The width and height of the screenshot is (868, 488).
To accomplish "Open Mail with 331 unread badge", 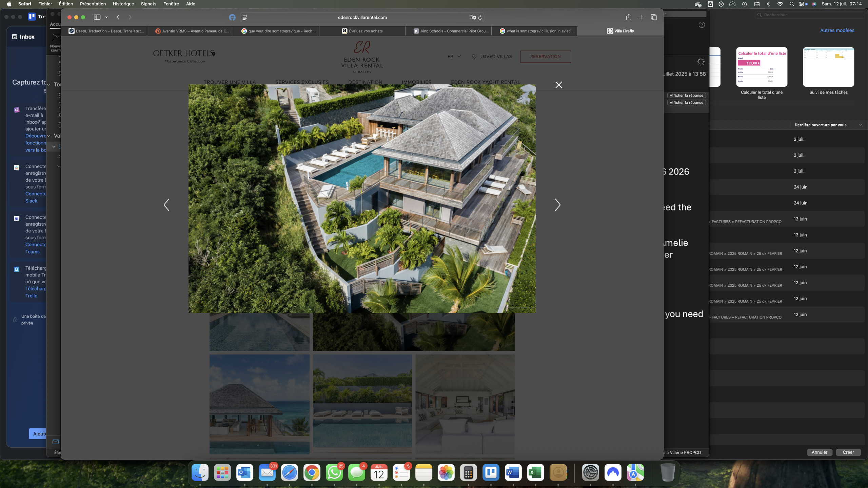I will pos(267,472).
